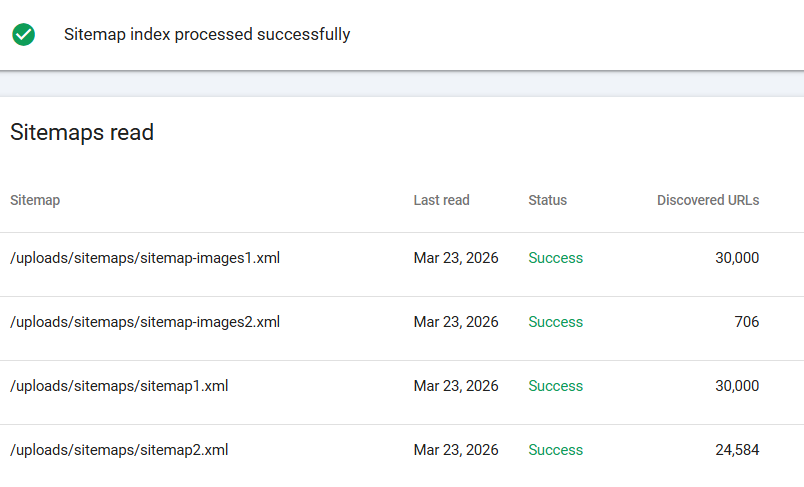804x487 pixels.
Task: Sort by the Last read column header
Action: pyautogui.click(x=441, y=200)
